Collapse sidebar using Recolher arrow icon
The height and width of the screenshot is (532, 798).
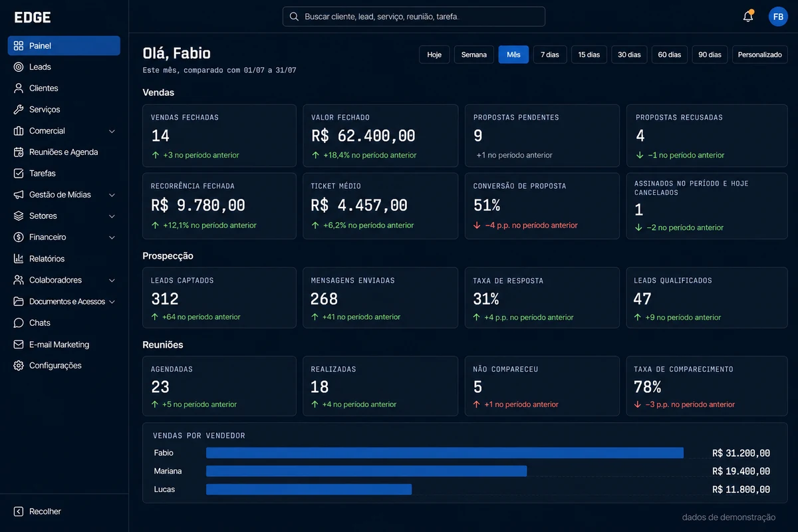tap(19, 511)
